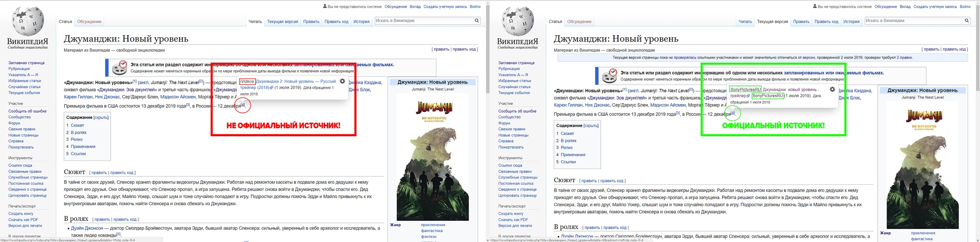Click the Wikipedia globe logo on the right page
Image resolution: width=980 pixels, height=242 pixels.
coord(518,21)
